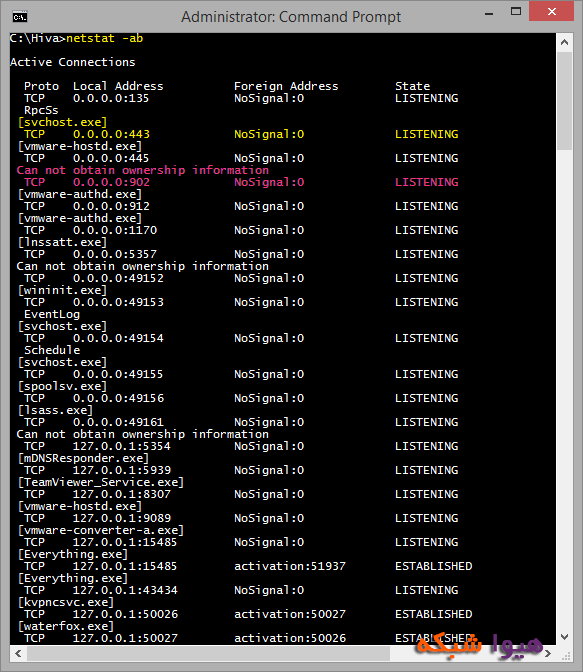This screenshot has height=672, width=583.
Task: Click the vertical scrollbar up arrow
Action: (565, 42)
